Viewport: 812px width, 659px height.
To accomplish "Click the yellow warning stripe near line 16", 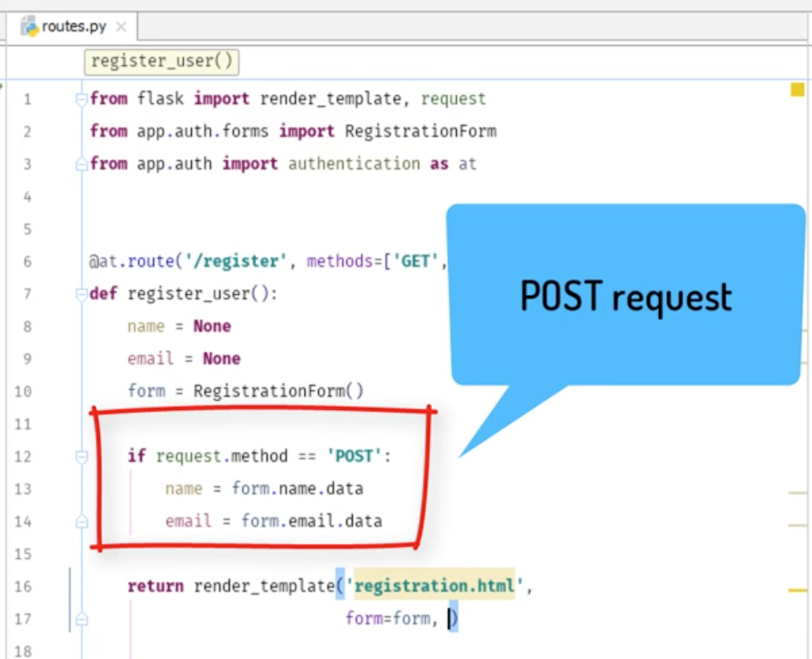I will [797, 590].
